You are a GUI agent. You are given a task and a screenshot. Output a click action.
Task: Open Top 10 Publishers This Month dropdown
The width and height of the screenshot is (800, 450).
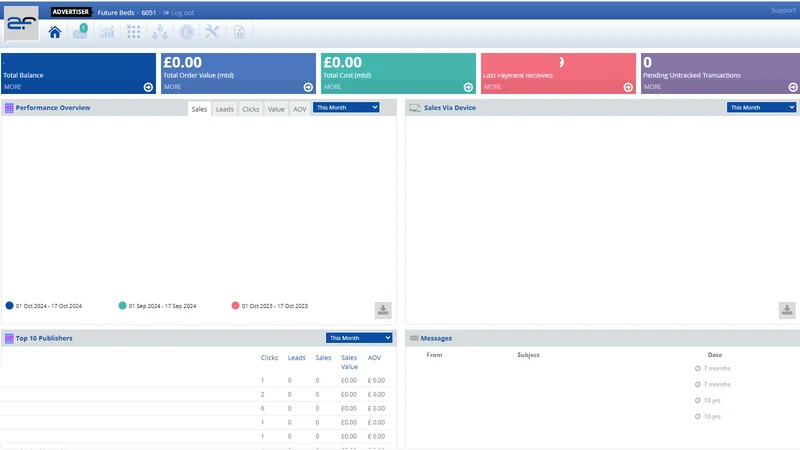pyautogui.click(x=359, y=338)
